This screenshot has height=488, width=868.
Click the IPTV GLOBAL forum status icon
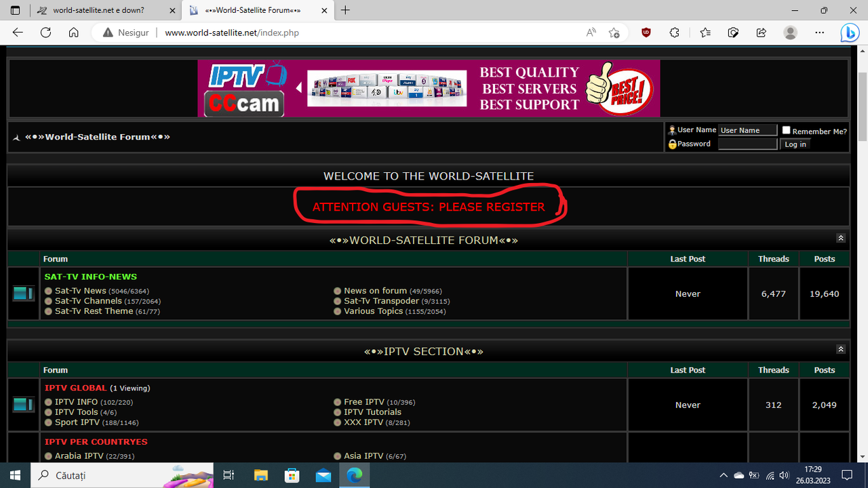[x=23, y=405]
